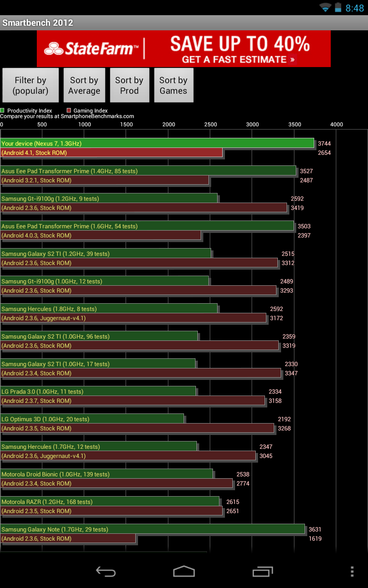Select the LG Prada 3.0 productivity bar
Viewport: 368px width, 588px height.
click(98, 391)
